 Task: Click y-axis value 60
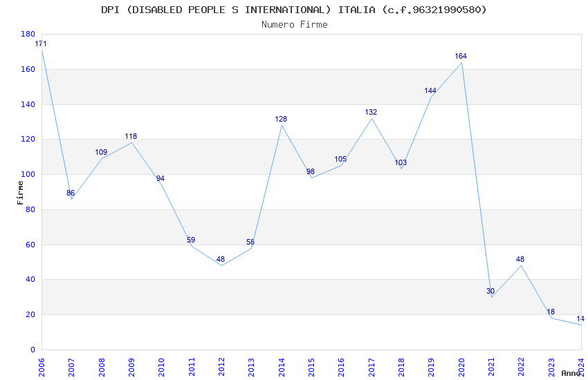point(30,245)
